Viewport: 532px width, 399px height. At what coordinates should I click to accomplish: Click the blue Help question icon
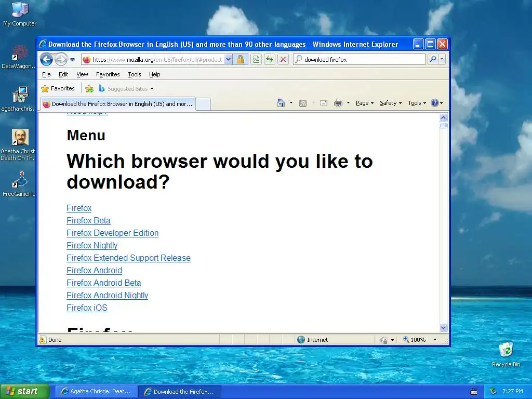(435, 103)
